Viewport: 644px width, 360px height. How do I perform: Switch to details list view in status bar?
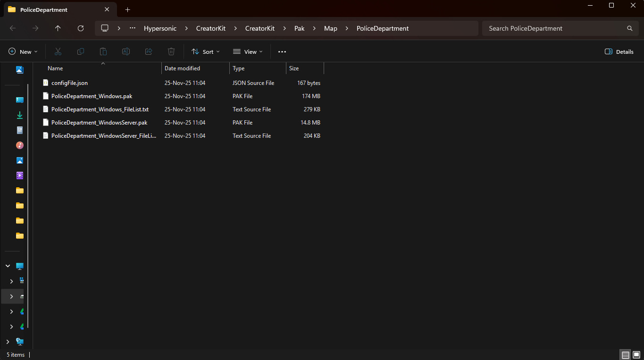625,355
